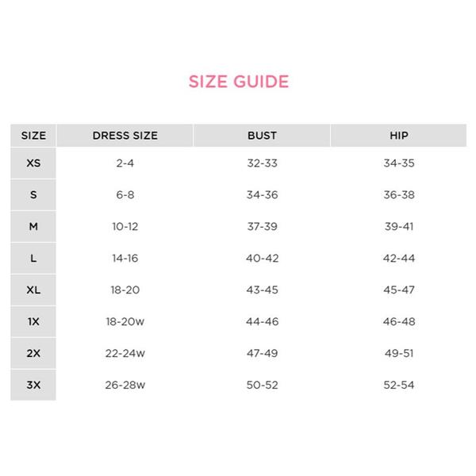Choose the M size row label
The image size is (476, 476).
(x=33, y=227)
